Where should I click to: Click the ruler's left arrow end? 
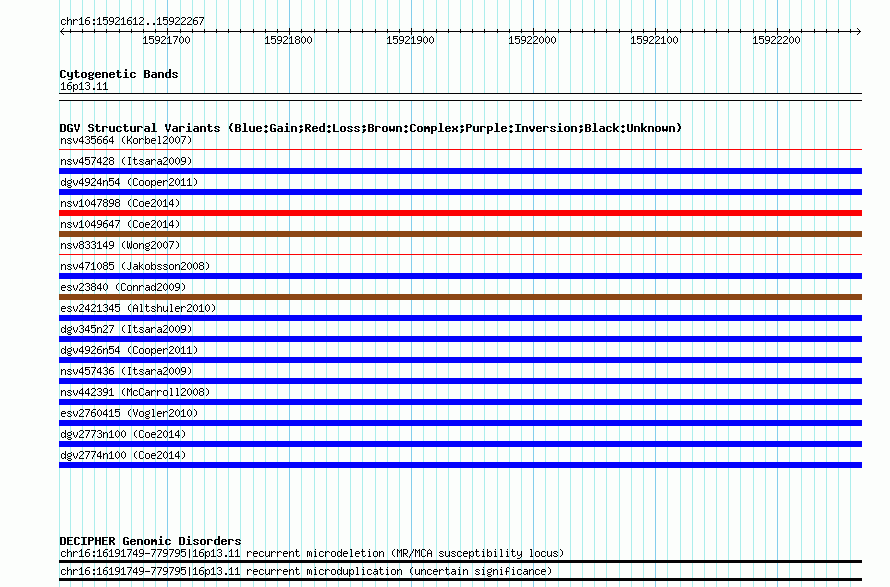coord(62,31)
